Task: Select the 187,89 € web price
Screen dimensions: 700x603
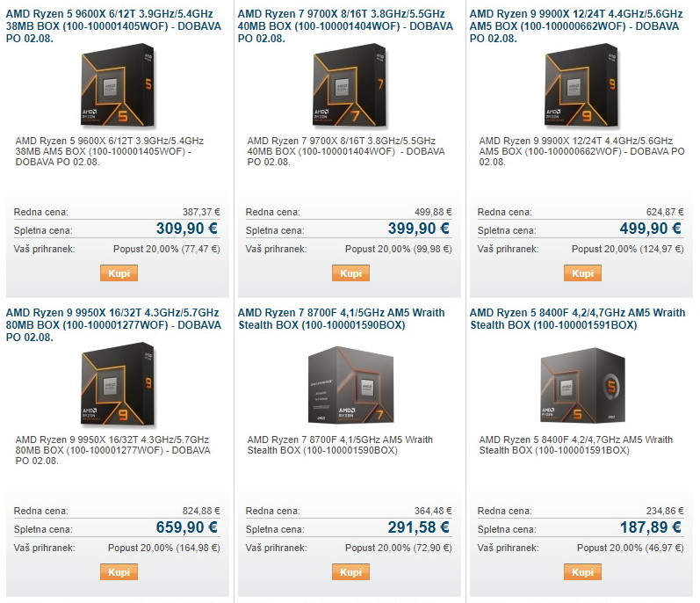Action: 651,527
